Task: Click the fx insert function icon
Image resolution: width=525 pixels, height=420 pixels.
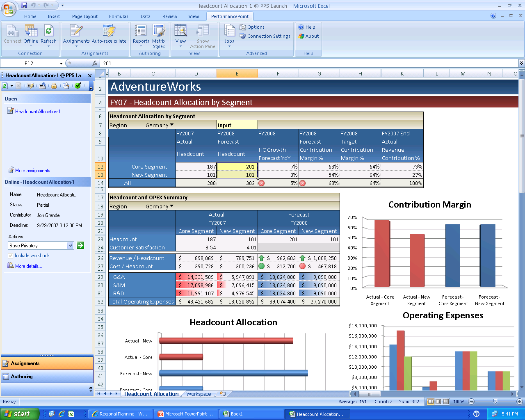Action: click(x=95, y=63)
